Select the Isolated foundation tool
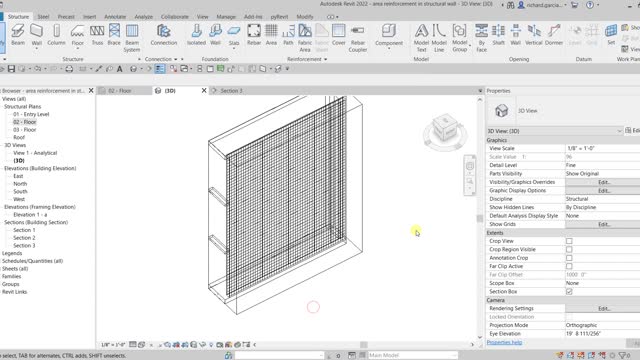Screen dimensions: 640x360 tap(196, 35)
